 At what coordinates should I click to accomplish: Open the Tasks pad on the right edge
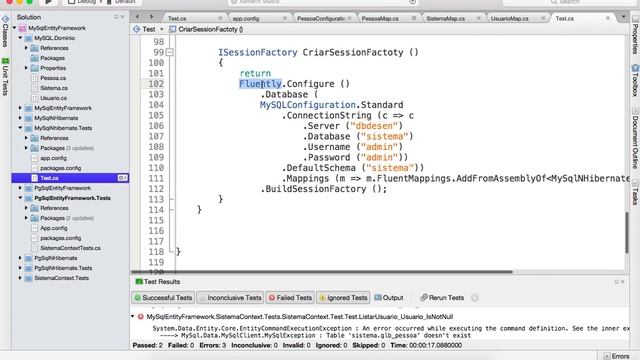pos(635,192)
